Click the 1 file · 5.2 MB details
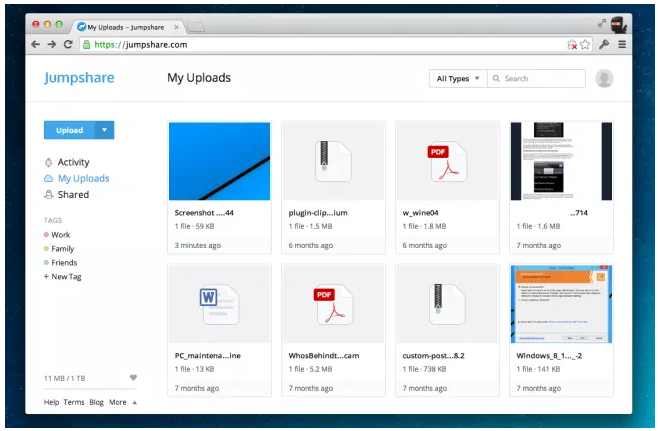 (311, 369)
